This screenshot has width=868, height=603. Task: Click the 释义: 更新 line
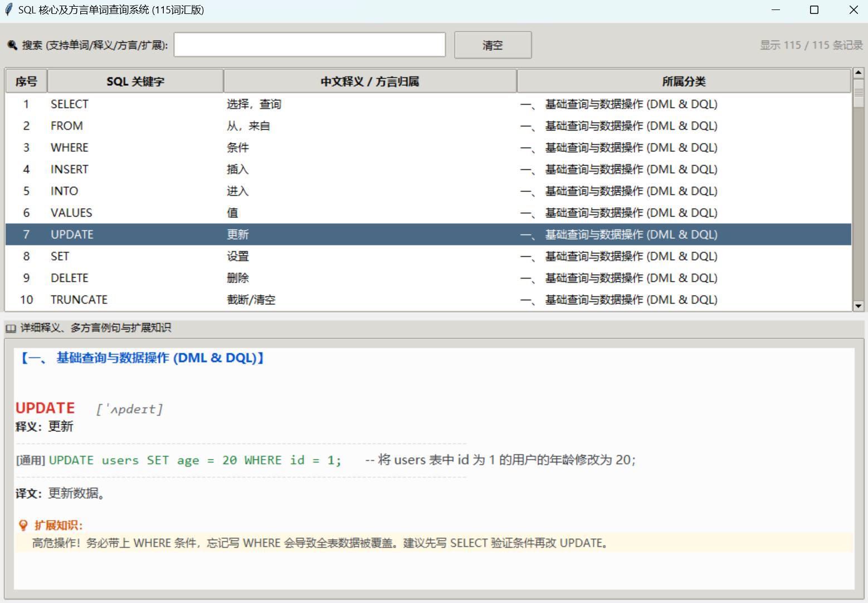tap(45, 427)
